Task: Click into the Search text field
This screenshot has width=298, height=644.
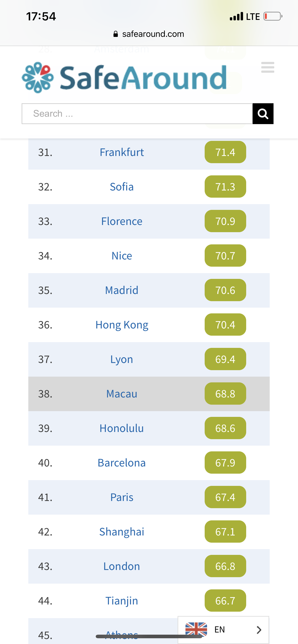Action: click(x=137, y=114)
